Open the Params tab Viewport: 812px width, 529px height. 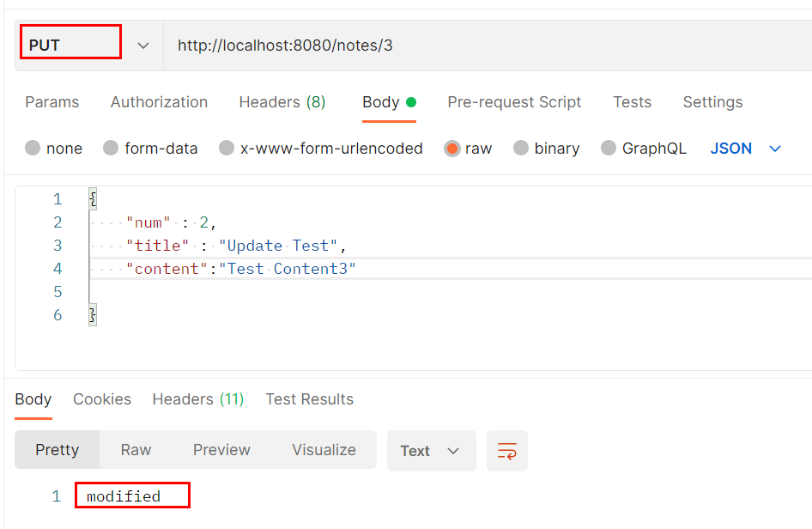(52, 102)
